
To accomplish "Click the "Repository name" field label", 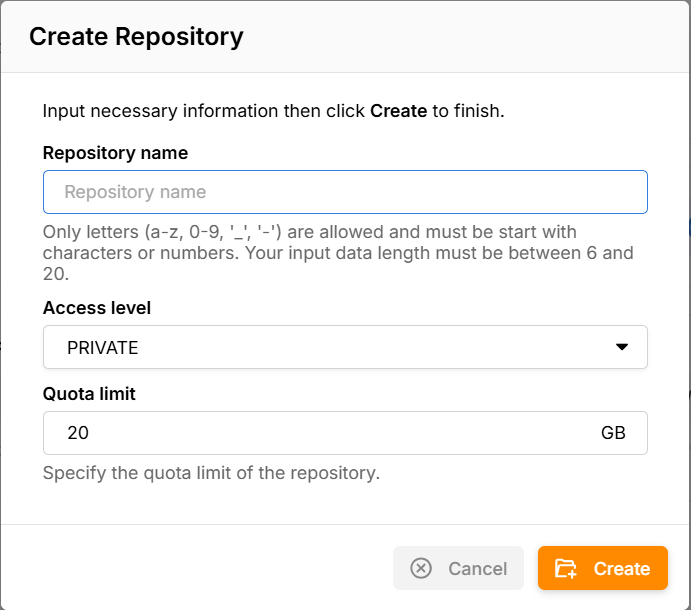I will (115, 153).
